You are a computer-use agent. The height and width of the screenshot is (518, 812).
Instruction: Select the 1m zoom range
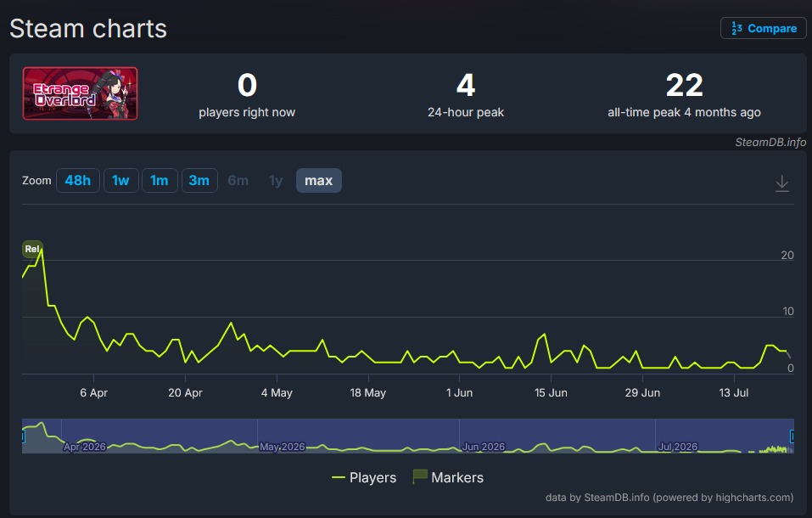coord(160,180)
